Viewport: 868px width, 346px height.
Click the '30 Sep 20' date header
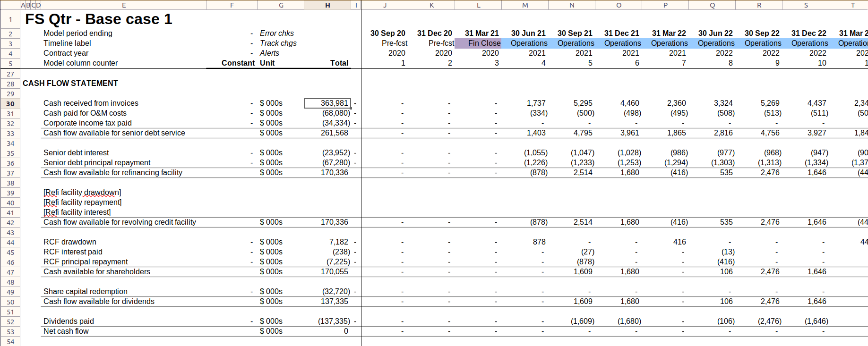point(388,34)
